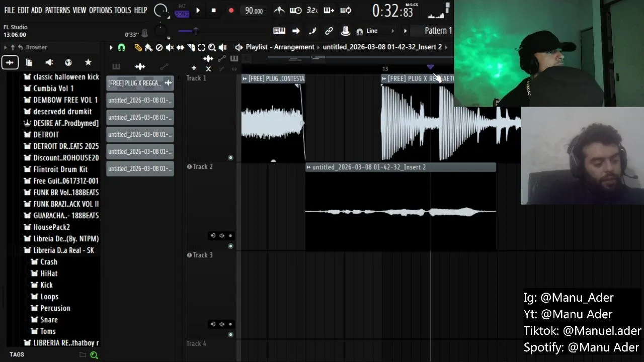Expand the Cumbia Vol 1 folder
The height and width of the screenshot is (362, 644).
point(49,88)
